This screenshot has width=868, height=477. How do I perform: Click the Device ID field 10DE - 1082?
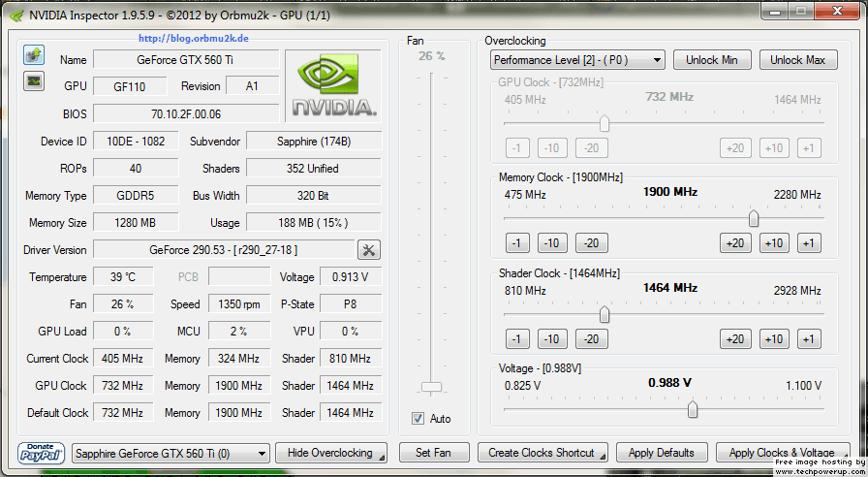click(x=136, y=142)
